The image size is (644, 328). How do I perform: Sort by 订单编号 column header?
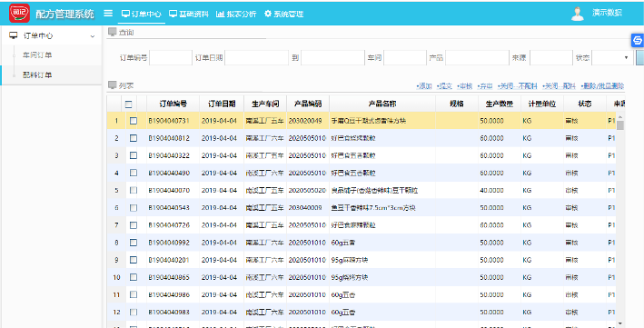[x=173, y=104]
